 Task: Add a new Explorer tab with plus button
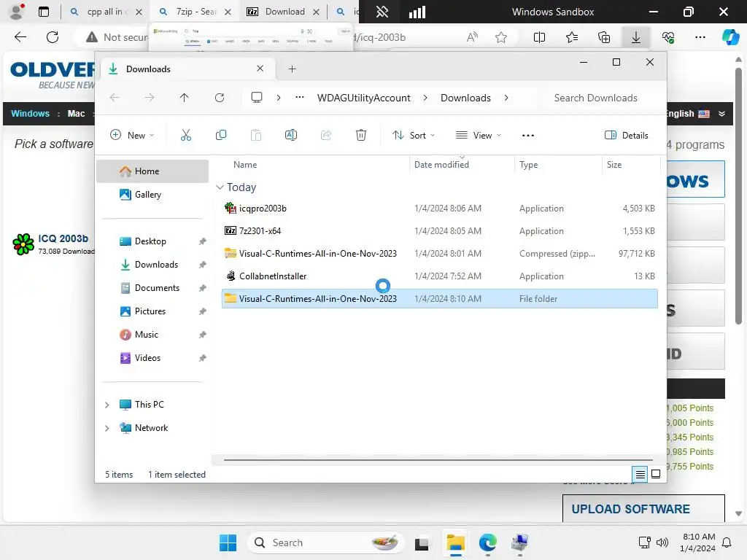(x=292, y=69)
